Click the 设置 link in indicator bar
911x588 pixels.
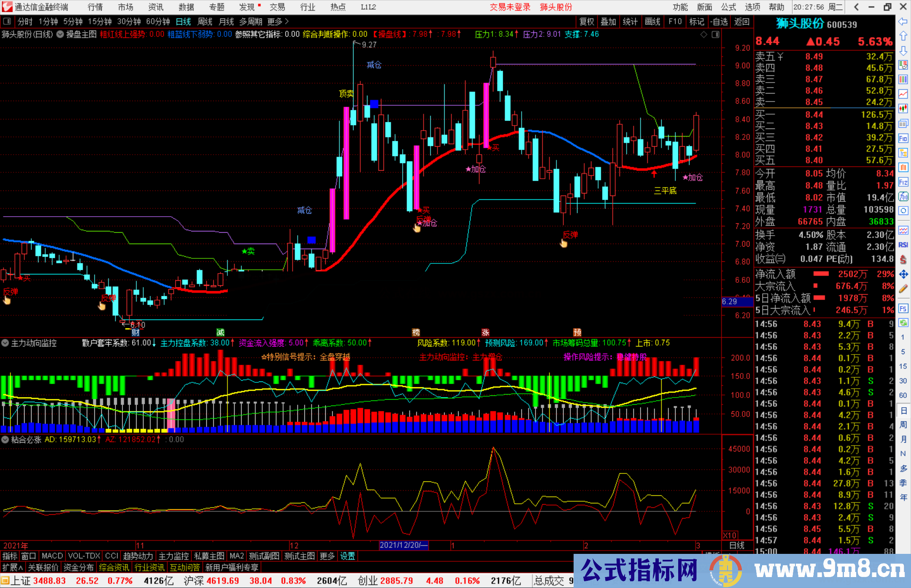pyautogui.click(x=348, y=556)
